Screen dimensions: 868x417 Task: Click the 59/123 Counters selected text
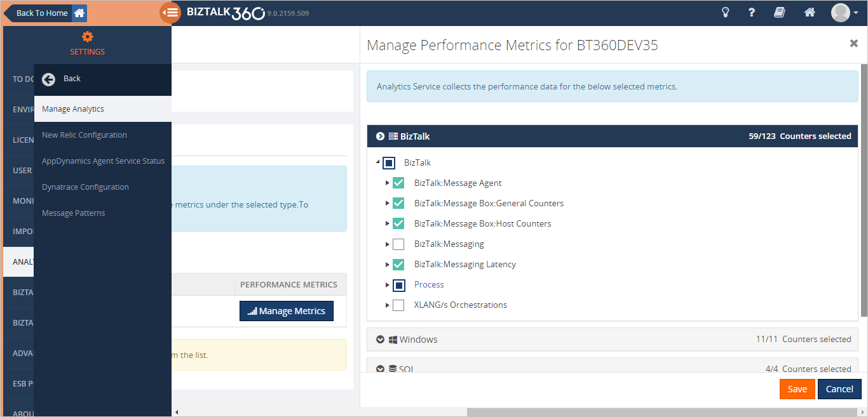point(800,136)
